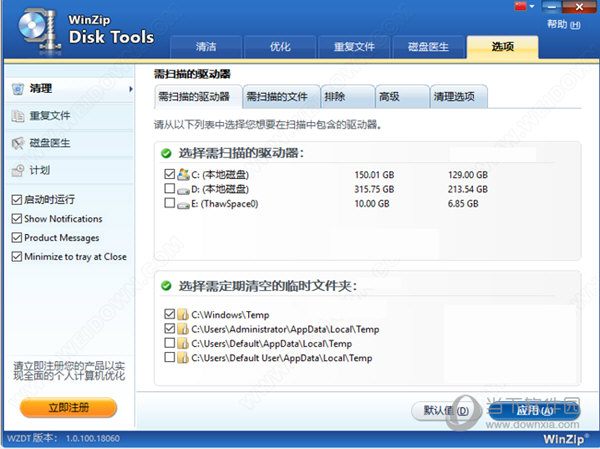
Task: Click the Chinese flag language icon
Action: (521, 6)
